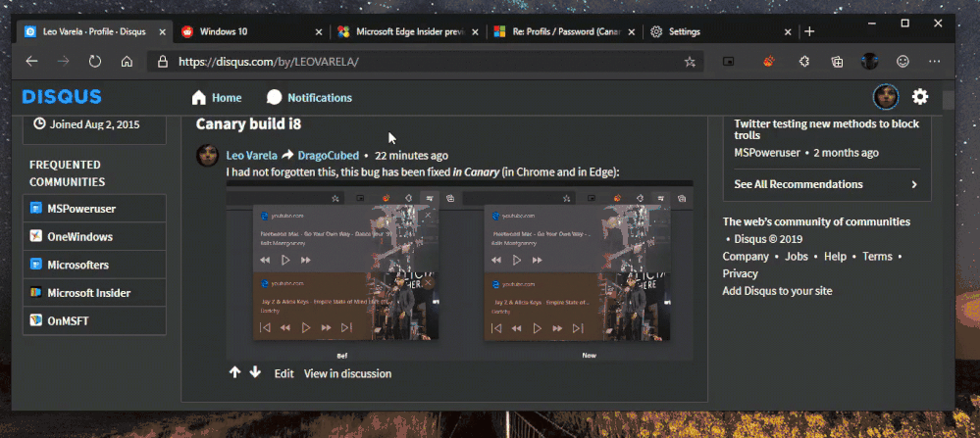Viewport: 980px width, 438px height.
Task: Open a new browser tab
Action: tap(809, 31)
